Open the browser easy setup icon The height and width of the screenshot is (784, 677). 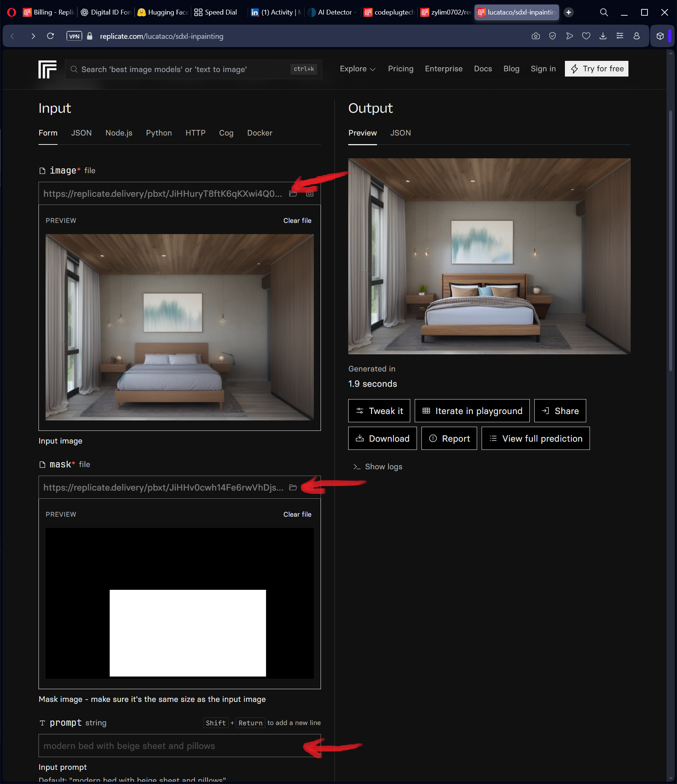click(620, 36)
